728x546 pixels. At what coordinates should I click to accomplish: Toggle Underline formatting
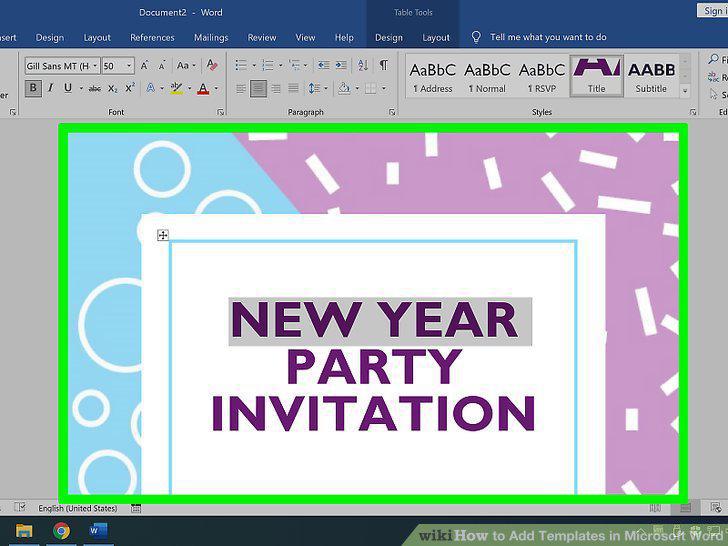pyautogui.click(x=68, y=88)
